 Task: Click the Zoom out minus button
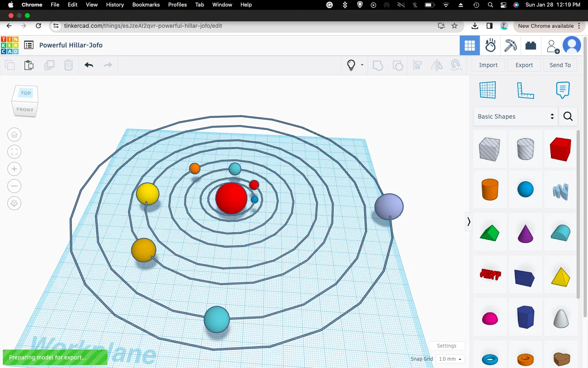(x=14, y=186)
